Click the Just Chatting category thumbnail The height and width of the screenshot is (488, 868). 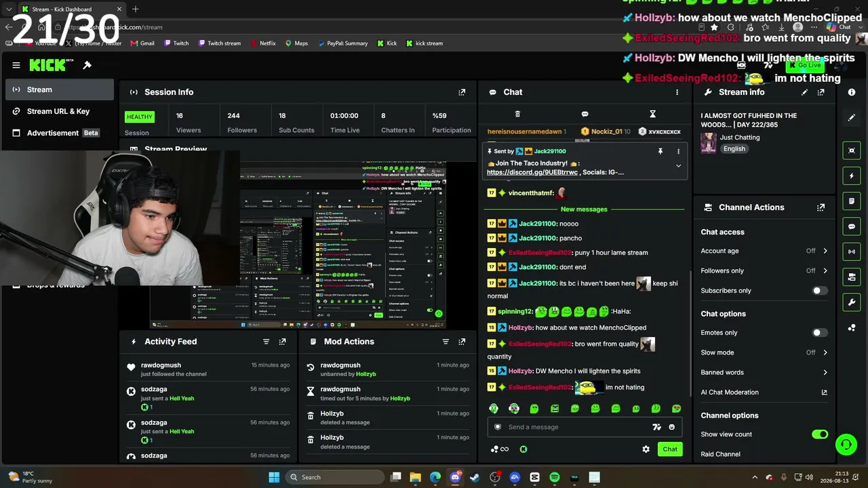point(709,143)
